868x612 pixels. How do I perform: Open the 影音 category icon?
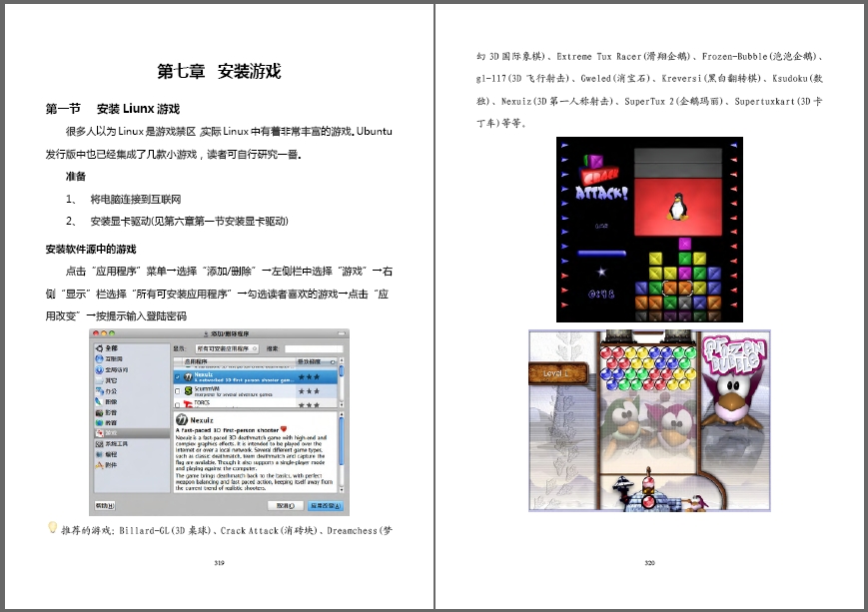pyautogui.click(x=99, y=412)
